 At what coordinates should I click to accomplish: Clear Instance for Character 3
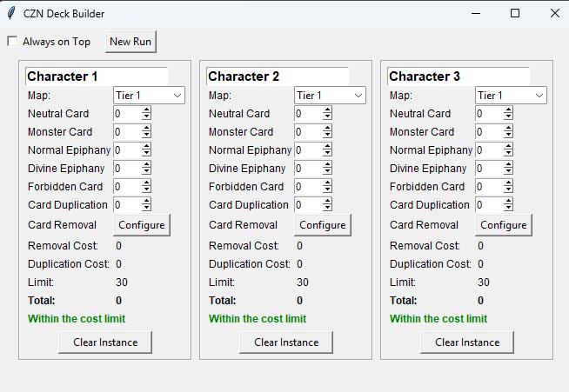click(467, 342)
